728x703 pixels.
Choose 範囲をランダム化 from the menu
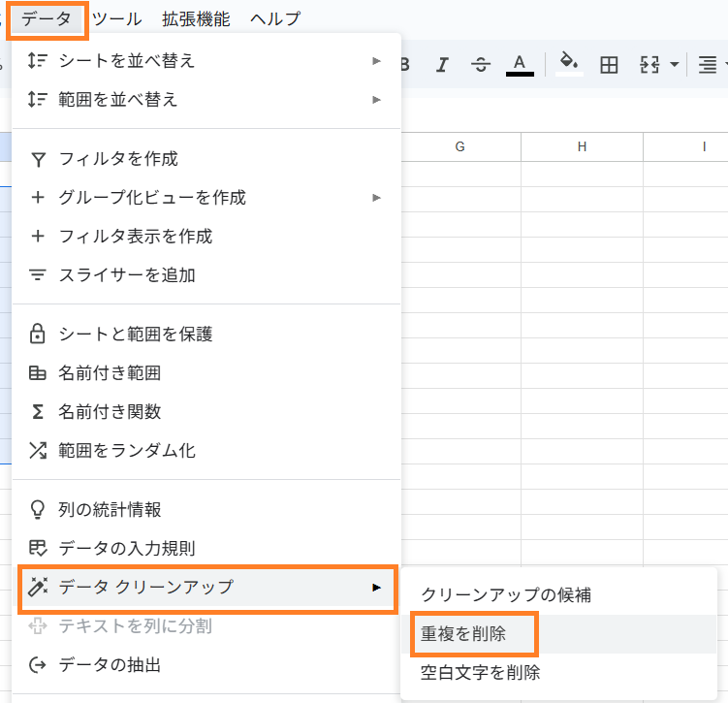(206, 450)
